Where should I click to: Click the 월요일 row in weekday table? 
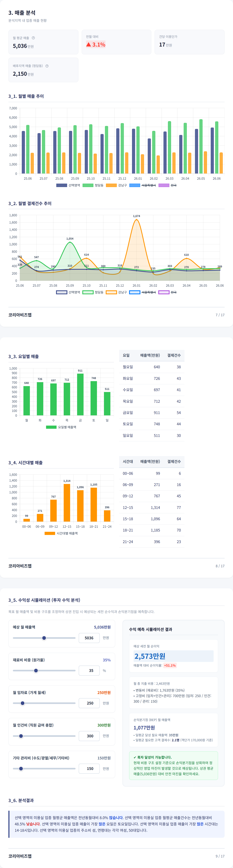point(152,367)
